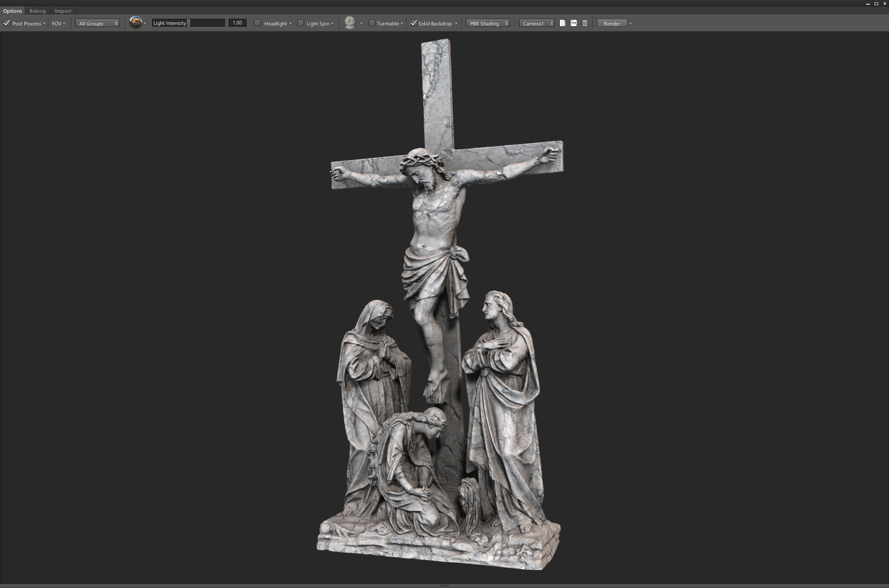Screen dimensions: 889x588
Task: Turn on Turntable rotation
Action: pyautogui.click(x=371, y=23)
